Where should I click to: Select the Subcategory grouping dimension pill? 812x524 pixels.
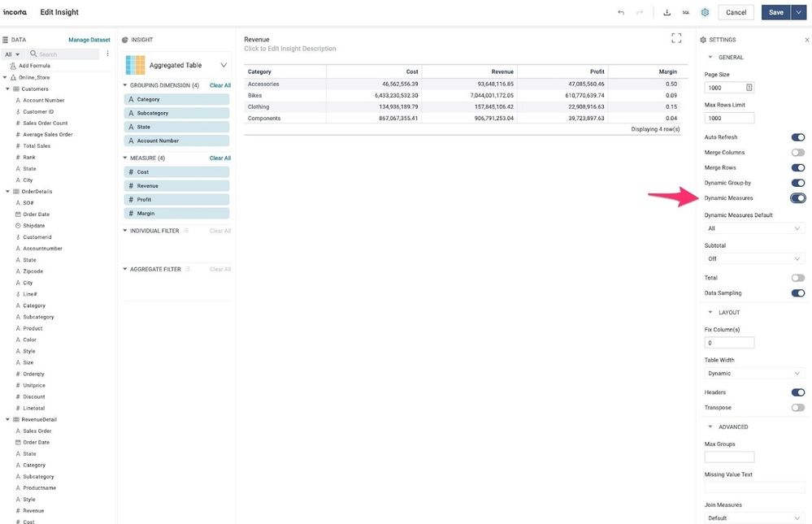coord(176,113)
